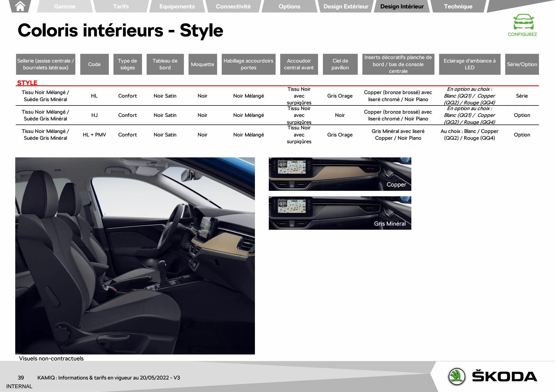555x392 pixels.
Task: Go to the Equipements tab
Action: pyautogui.click(x=177, y=6)
